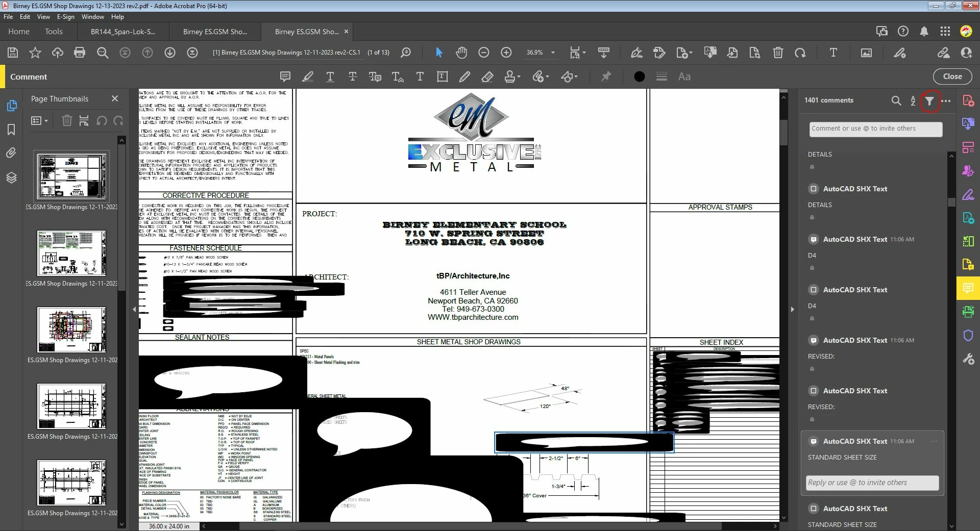Open the black color picker swatch
Screen dimensions: 980x531
pyautogui.click(x=639, y=77)
